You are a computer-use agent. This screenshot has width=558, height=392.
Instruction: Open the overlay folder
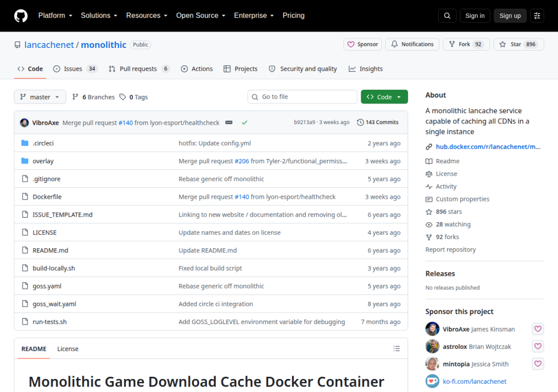(x=43, y=161)
